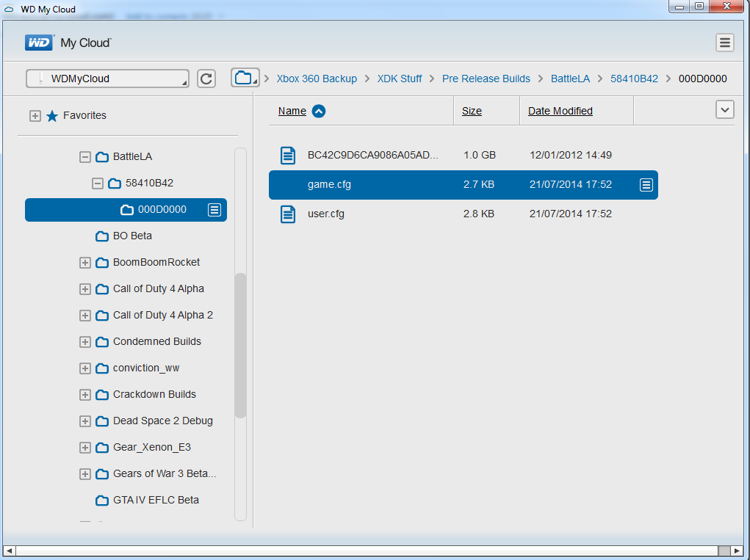The width and height of the screenshot is (750, 560).
Task: Expand the Call of Duty 4 Alpha folder
Action: click(85, 289)
